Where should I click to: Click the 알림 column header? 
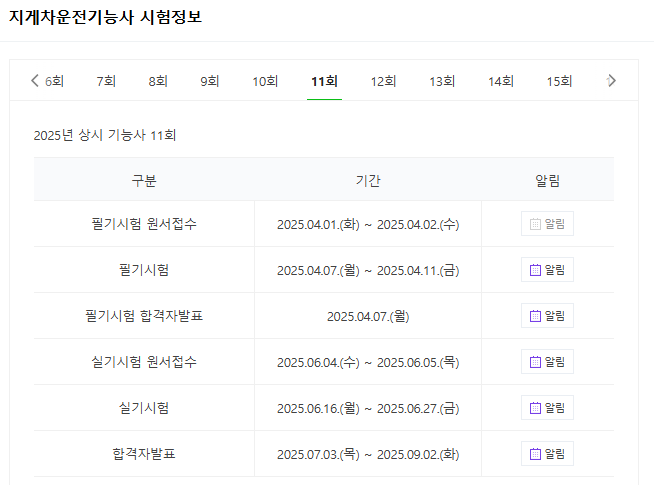pyautogui.click(x=548, y=181)
